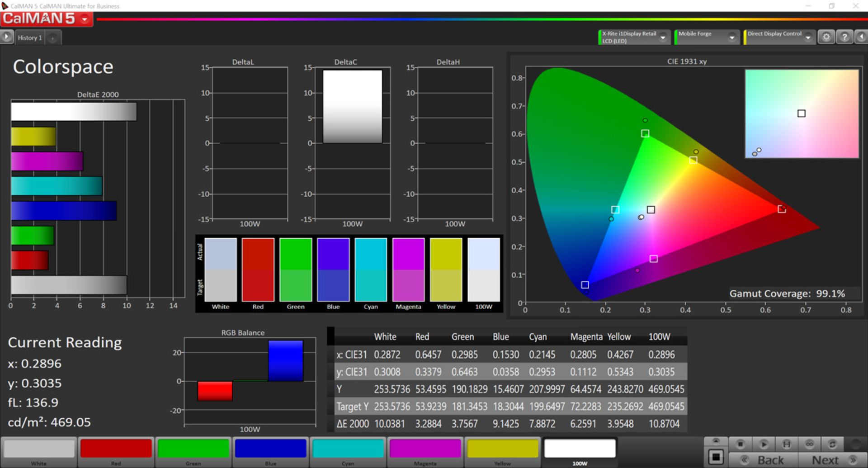This screenshot has width=868, height=468.
Task: Click the refresh measurement icon
Action: (x=833, y=444)
